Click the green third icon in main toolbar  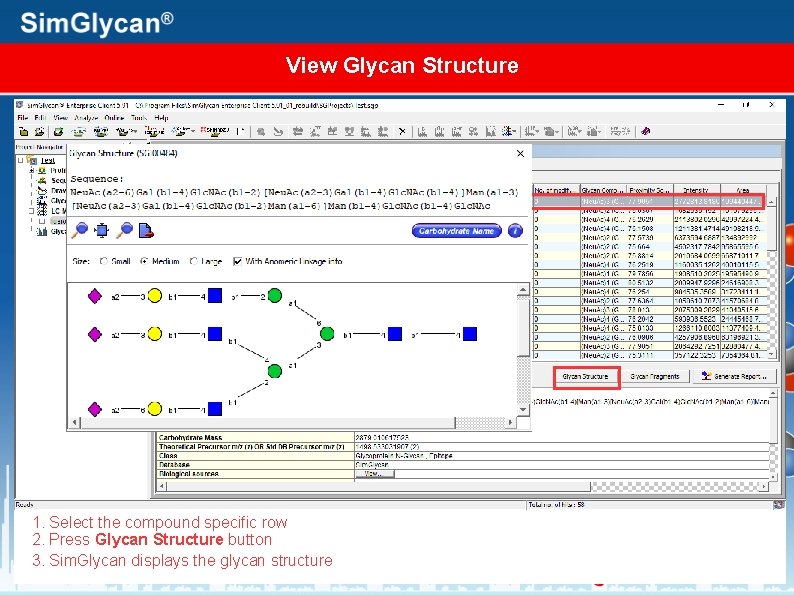(x=58, y=132)
